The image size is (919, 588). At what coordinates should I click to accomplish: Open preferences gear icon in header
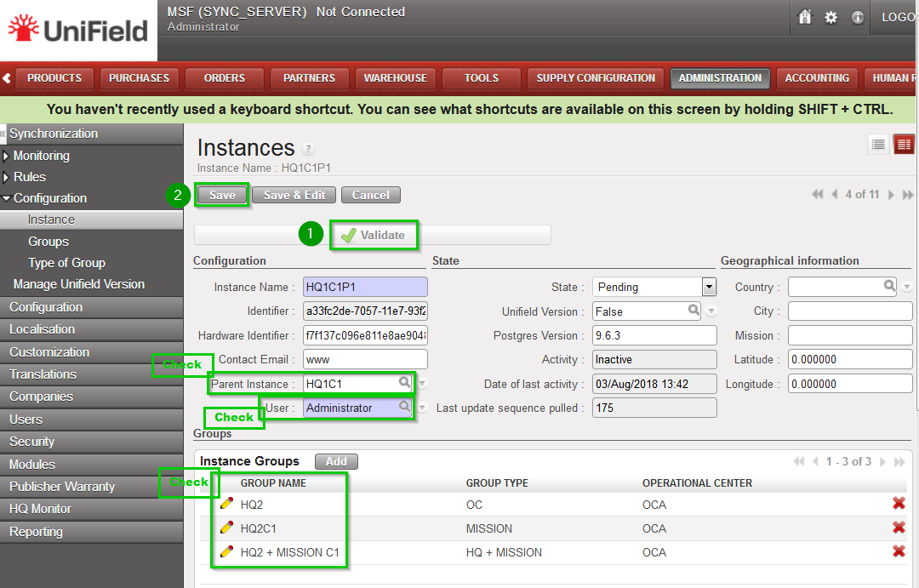tap(831, 17)
